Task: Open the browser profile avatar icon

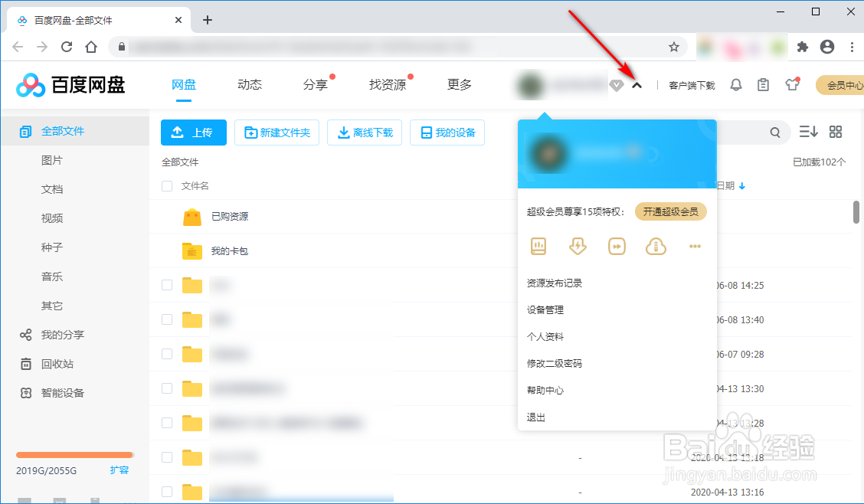Action: (x=827, y=47)
